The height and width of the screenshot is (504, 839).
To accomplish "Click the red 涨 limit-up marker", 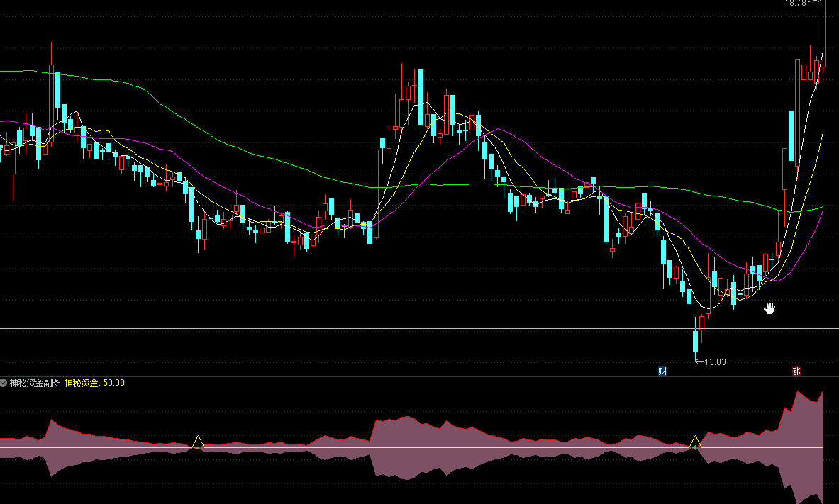I will 796,371.
